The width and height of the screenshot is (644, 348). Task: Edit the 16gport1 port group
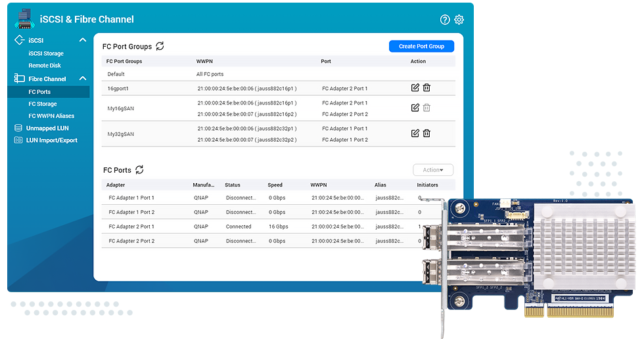click(x=415, y=87)
